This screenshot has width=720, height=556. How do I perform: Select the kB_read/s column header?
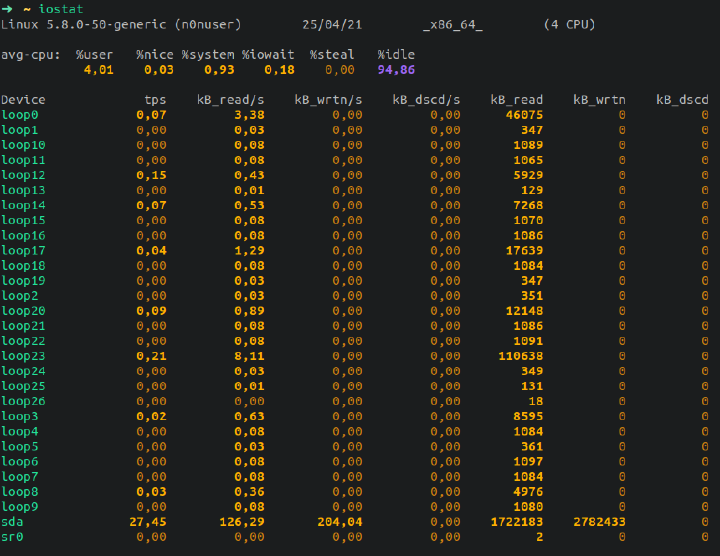pos(231,100)
